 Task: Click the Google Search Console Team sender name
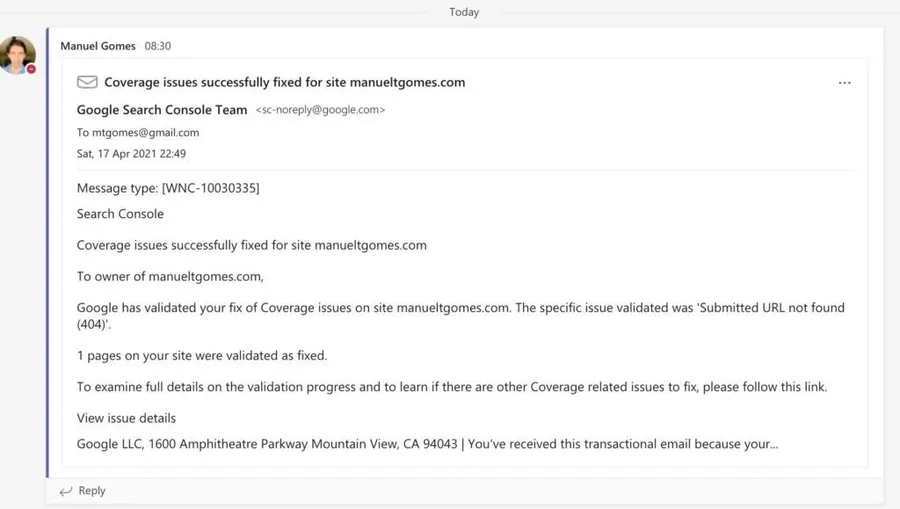point(162,110)
